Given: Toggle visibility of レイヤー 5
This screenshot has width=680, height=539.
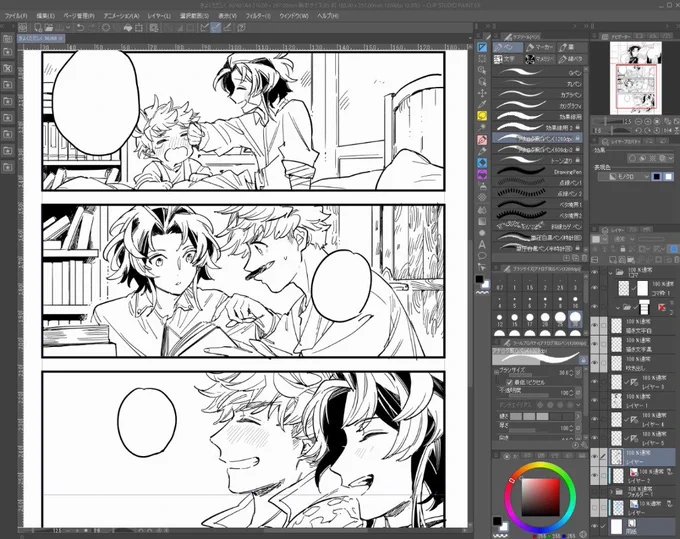Looking at the screenshot, I should coord(595,438).
